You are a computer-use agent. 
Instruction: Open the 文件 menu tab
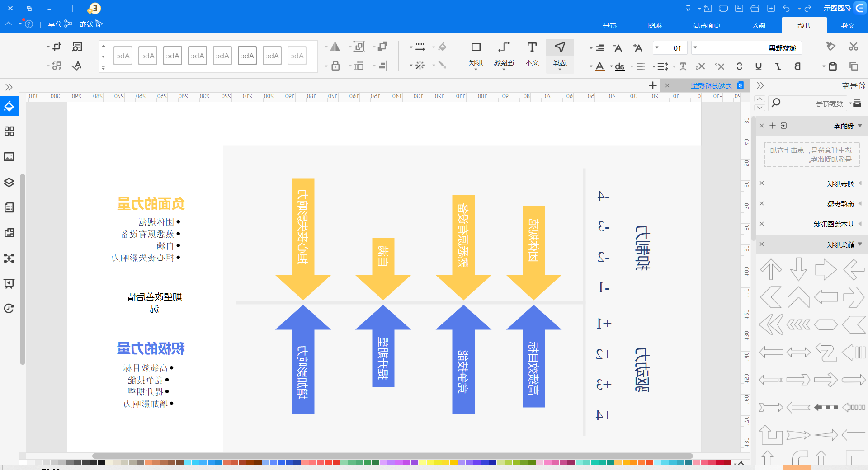pos(848,25)
